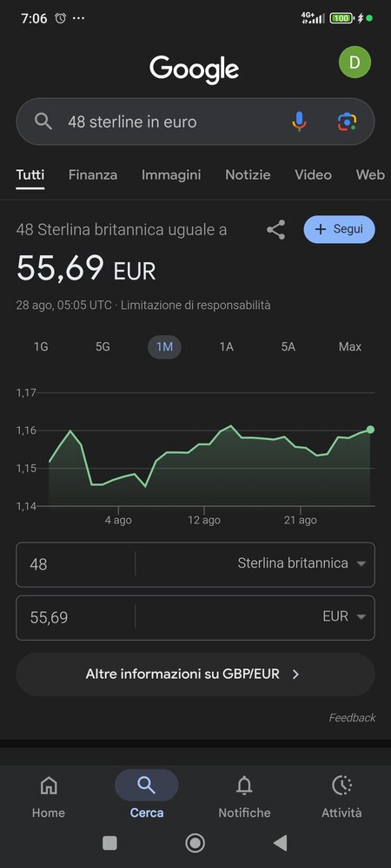Open Notifiche bell in bottom bar
The width and height of the screenshot is (391, 868).
point(244,796)
